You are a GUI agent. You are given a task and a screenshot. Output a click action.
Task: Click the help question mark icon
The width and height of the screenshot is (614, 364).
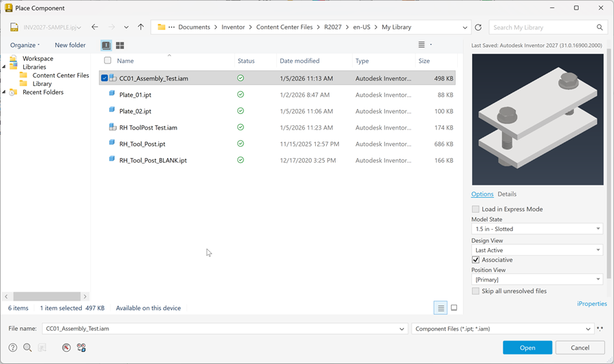(13, 348)
